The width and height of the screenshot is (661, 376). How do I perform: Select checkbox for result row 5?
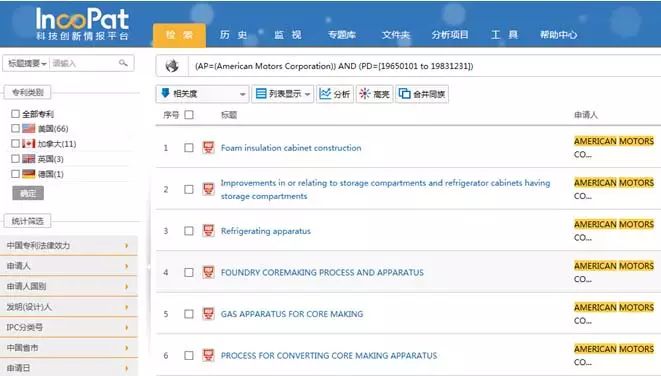[189, 314]
